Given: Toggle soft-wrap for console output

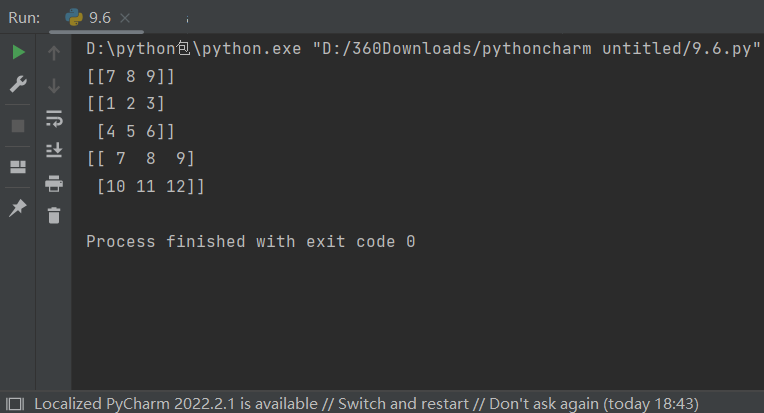Looking at the screenshot, I should point(54,118).
